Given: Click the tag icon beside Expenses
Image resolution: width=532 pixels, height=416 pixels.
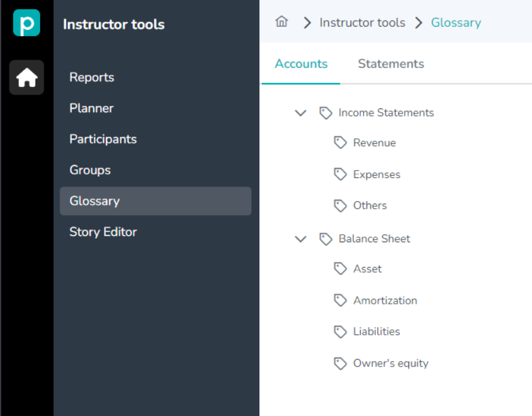Looking at the screenshot, I should pyautogui.click(x=341, y=174).
